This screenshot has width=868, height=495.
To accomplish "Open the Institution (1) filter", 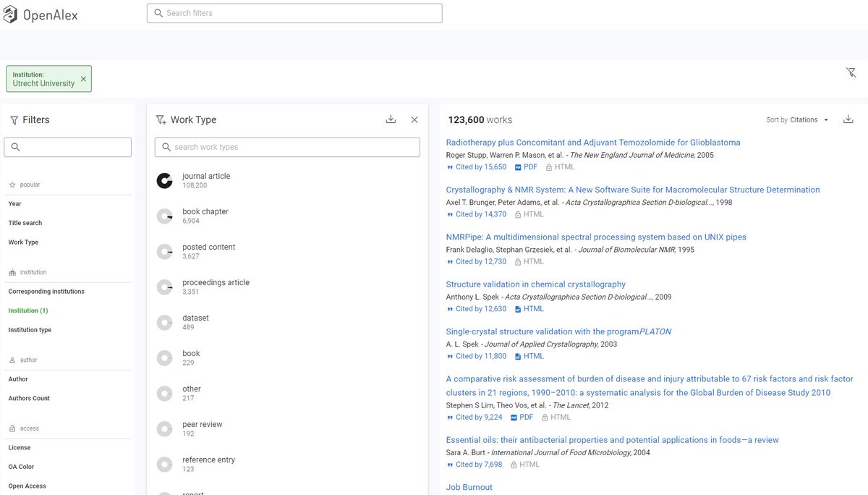I will [28, 310].
